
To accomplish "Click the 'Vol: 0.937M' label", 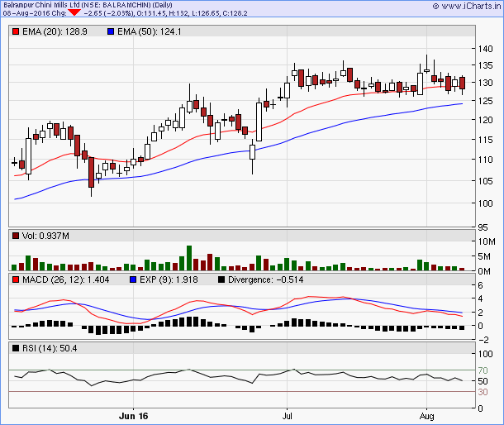I will coord(45,236).
